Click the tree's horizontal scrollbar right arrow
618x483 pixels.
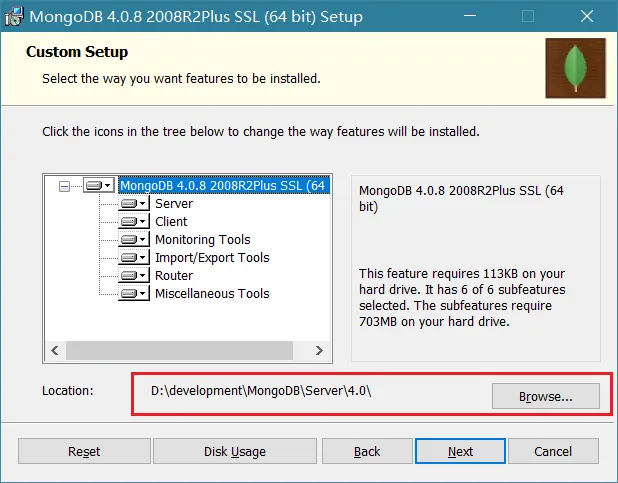coord(320,351)
